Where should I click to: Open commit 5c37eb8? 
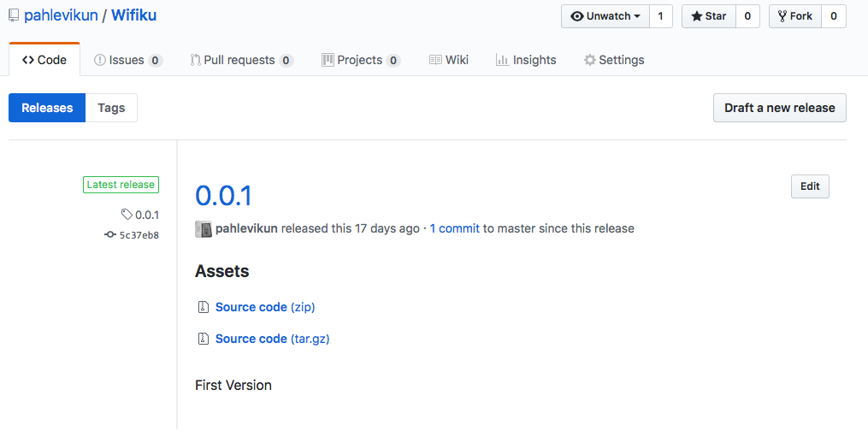[x=139, y=235]
